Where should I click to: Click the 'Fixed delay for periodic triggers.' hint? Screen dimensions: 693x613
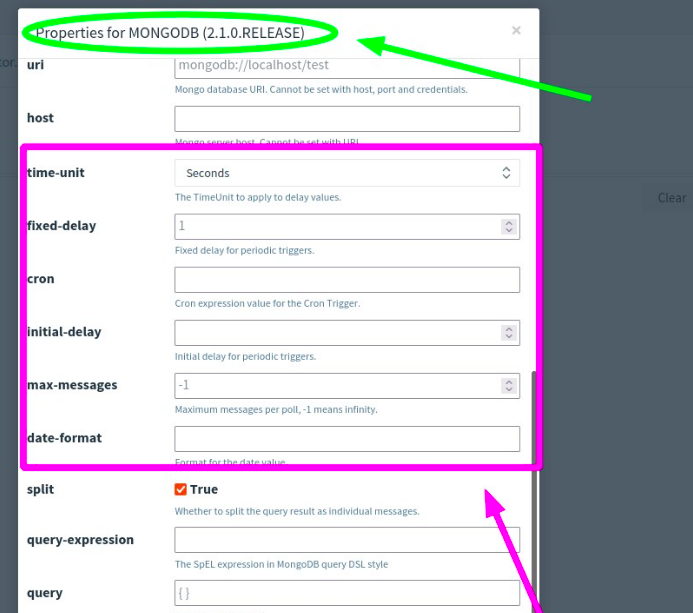click(x=244, y=250)
